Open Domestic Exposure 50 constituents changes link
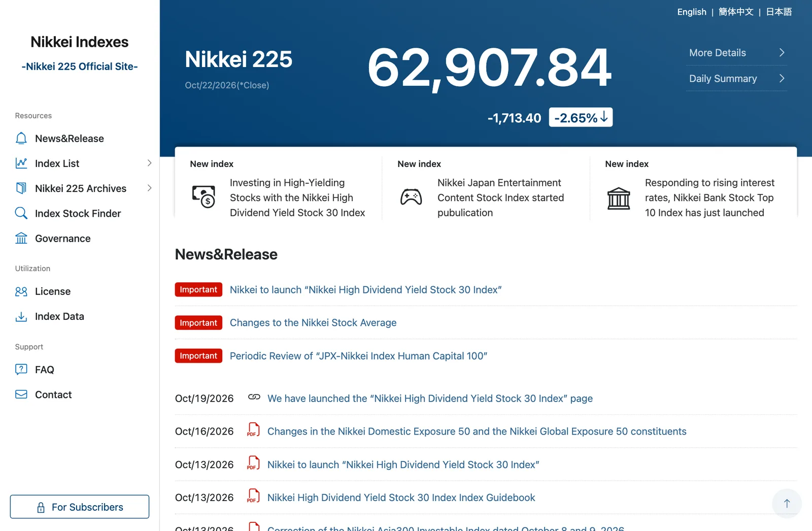 [477, 432]
